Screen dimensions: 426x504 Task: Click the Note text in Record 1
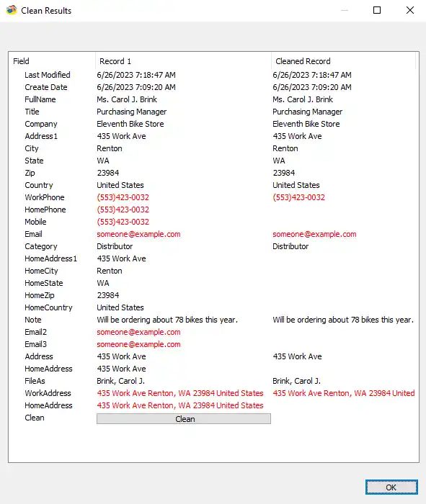click(167, 320)
